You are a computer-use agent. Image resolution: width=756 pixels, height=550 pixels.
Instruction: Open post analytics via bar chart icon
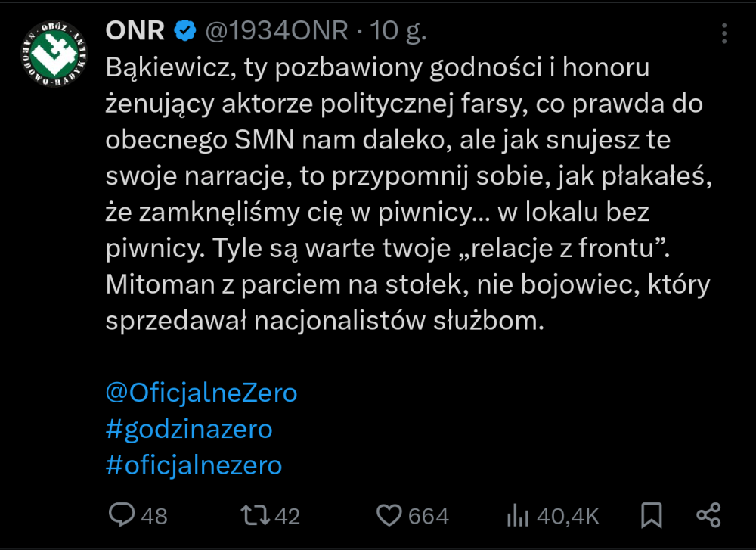[x=517, y=515]
